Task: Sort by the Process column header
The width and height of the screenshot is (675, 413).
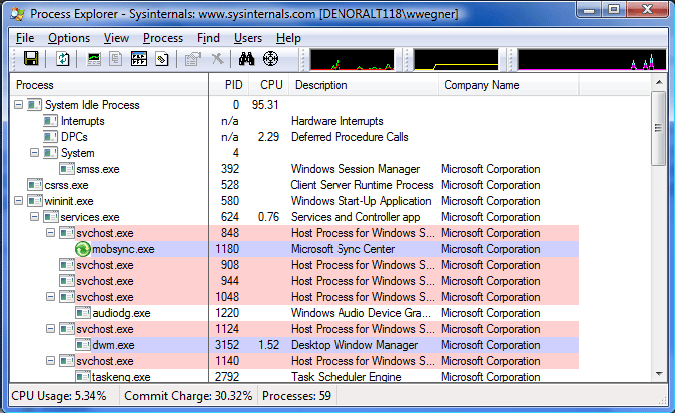Action: tap(109, 85)
